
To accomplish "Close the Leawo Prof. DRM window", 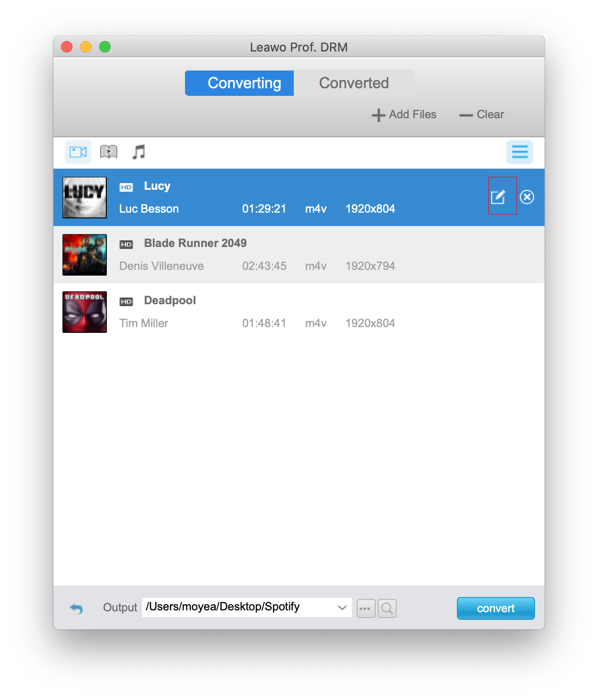I will tap(67, 47).
